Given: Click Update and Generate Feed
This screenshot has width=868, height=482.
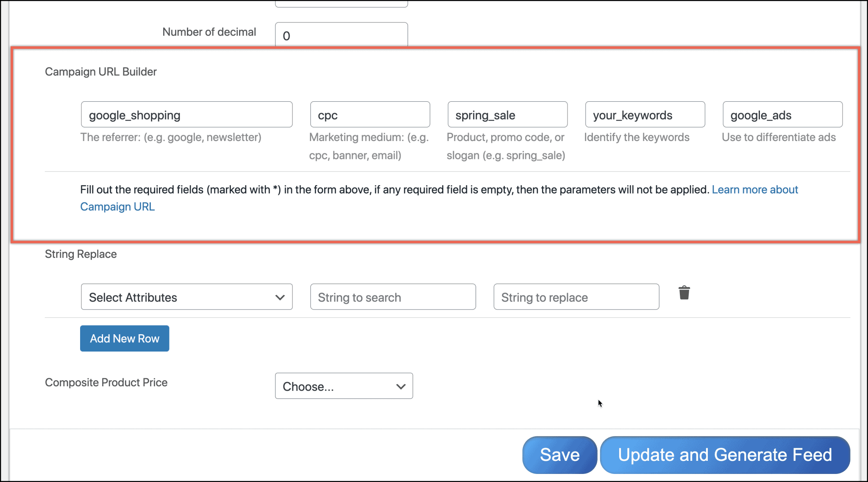Looking at the screenshot, I should point(725,454).
